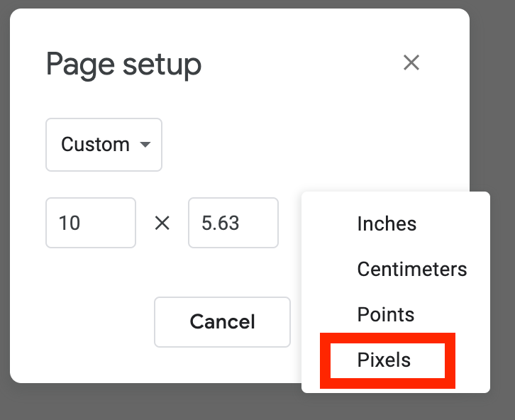Click the Page setup dialog title
This screenshot has width=515, height=420.
(x=123, y=65)
